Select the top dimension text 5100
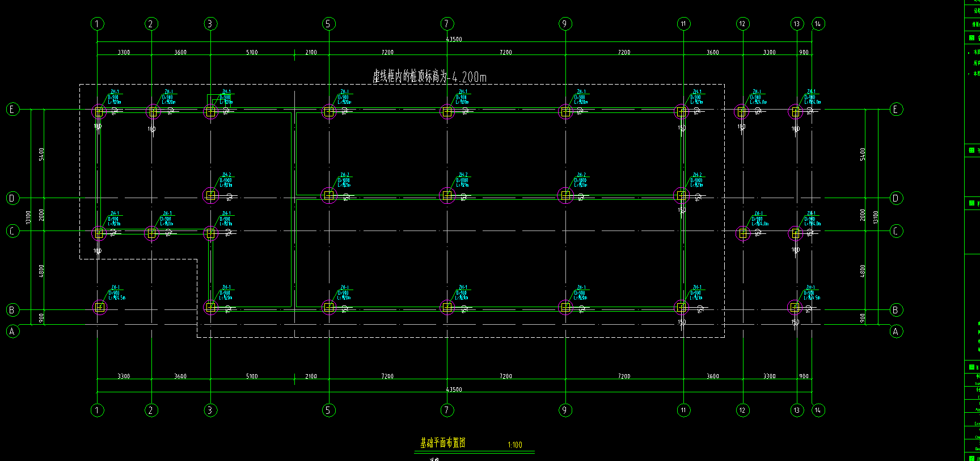Screen dimensions: 980x461 pyautogui.click(x=252, y=52)
